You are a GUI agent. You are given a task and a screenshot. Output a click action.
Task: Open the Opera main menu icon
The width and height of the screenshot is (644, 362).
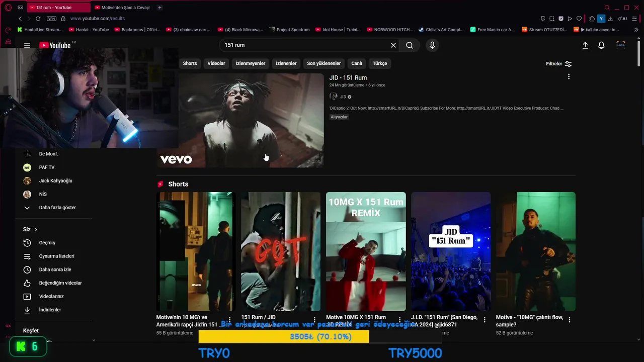click(x=8, y=8)
